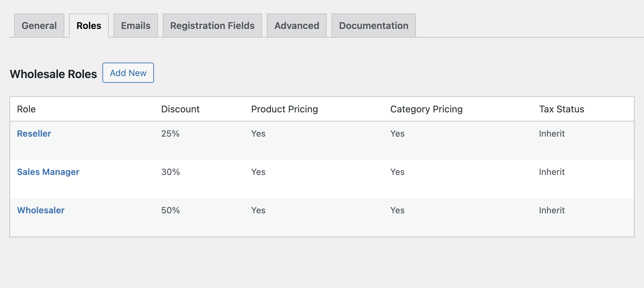The image size is (644, 288).
Task: Select the 30% discount cell
Action: coord(170,172)
